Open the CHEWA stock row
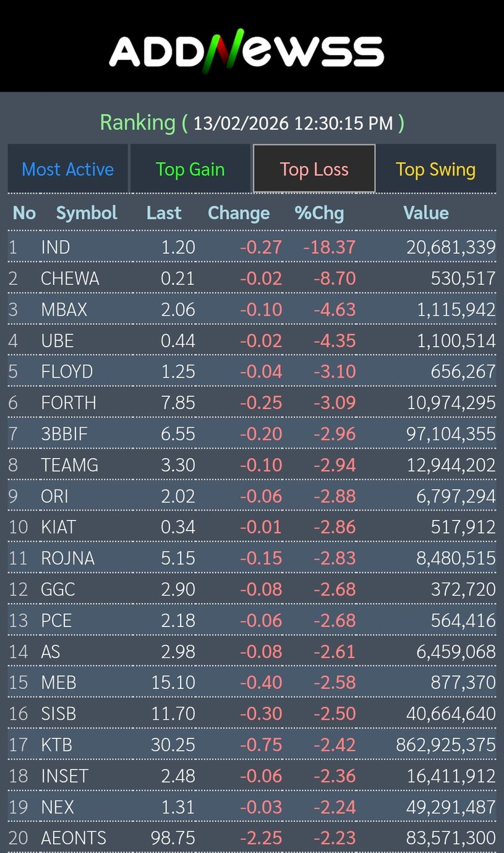 [x=70, y=279]
